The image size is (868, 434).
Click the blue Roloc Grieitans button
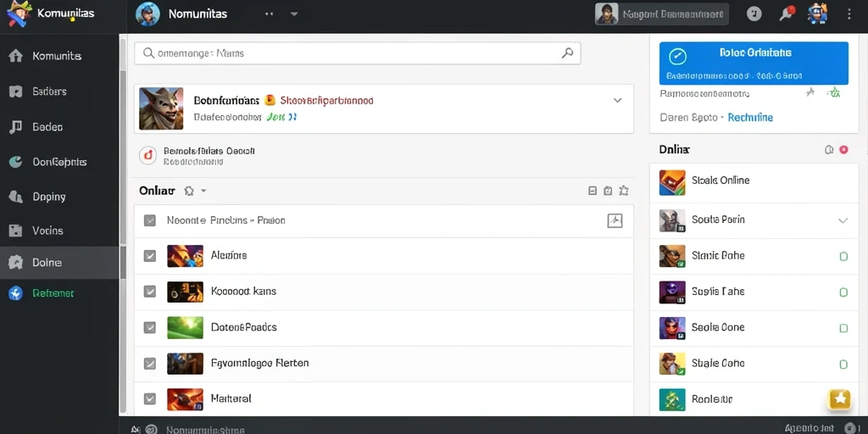tap(754, 63)
